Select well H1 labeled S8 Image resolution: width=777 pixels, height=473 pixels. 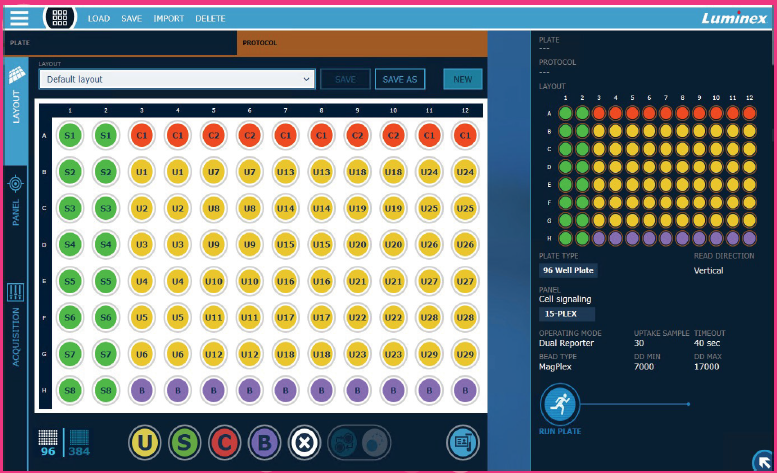click(70, 390)
